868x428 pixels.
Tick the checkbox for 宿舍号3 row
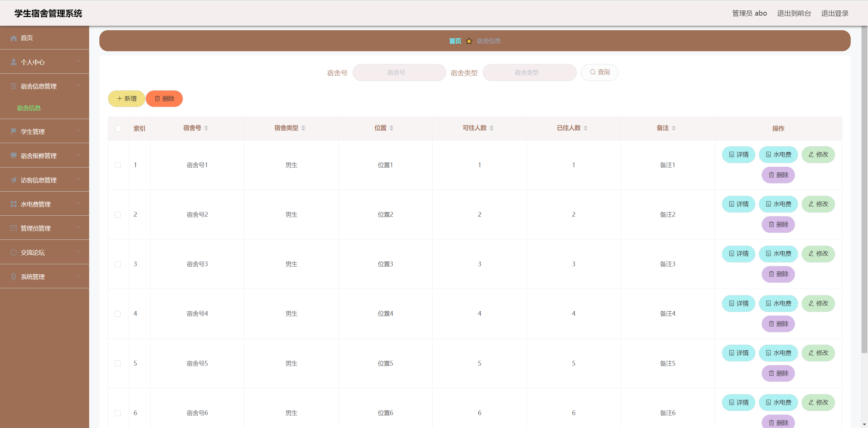(x=118, y=264)
